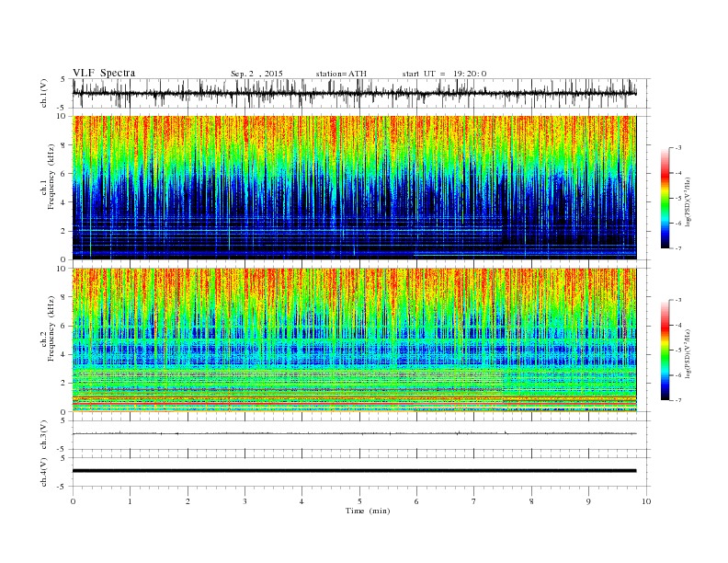Click the ch.1 voltage waveform trace panel
The image size is (728, 563).
[x=354, y=93]
